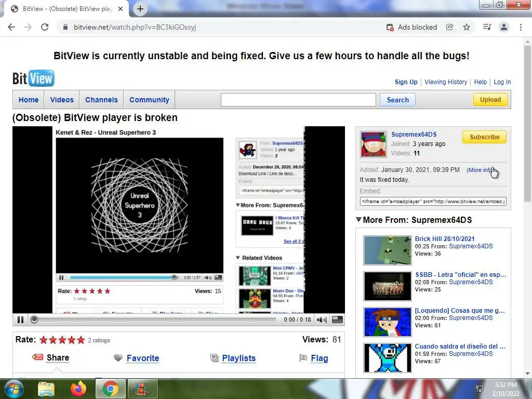The image size is (532, 399).
Task: Select the embed code field
Action: pos(433,201)
